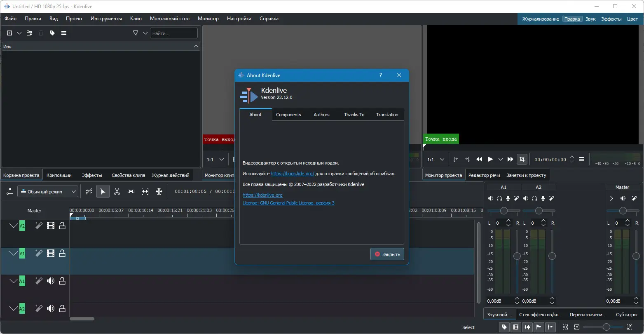Collapse the A1 track chevron
Screen dimensions: 644x334
[14, 281]
